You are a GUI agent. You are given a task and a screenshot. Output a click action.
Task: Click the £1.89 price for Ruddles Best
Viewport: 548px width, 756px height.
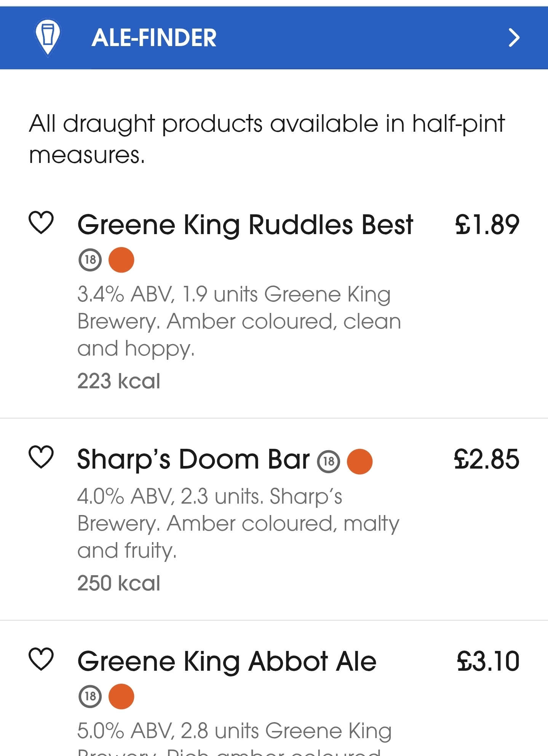pyautogui.click(x=487, y=225)
